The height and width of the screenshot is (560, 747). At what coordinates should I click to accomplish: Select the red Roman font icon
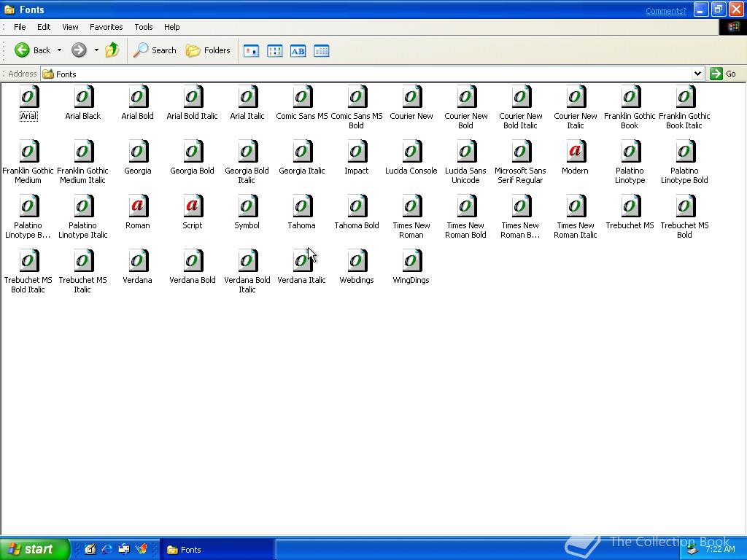pyautogui.click(x=138, y=206)
